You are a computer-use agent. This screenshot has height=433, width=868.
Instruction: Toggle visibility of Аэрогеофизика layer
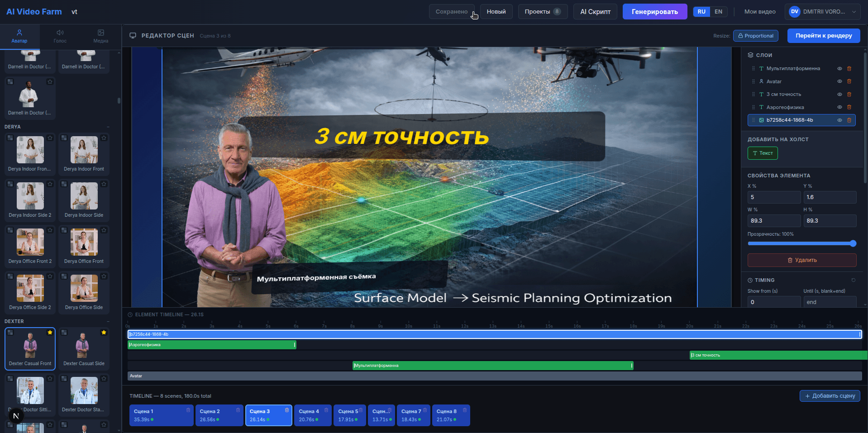pyautogui.click(x=839, y=107)
